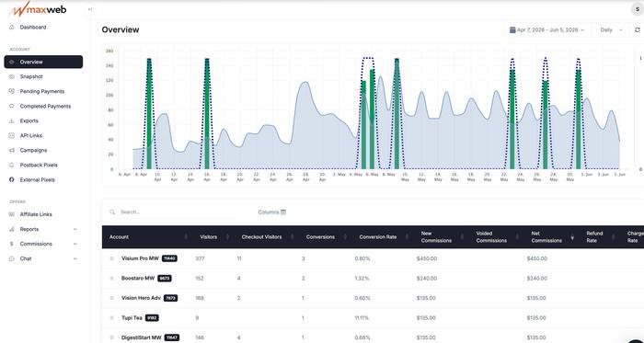Viewport: 644px width, 343px height.
Task: Click the calendar icon in date range
Action: 512,30
